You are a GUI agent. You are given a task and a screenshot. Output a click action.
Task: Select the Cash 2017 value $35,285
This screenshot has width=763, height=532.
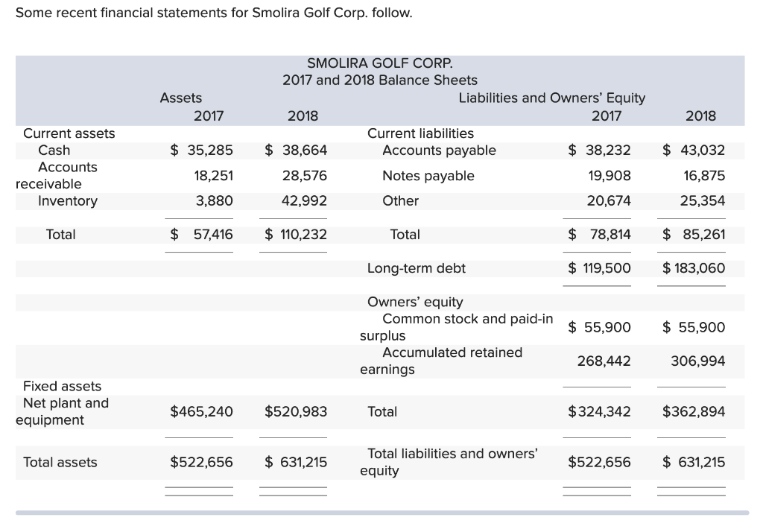[201, 150]
